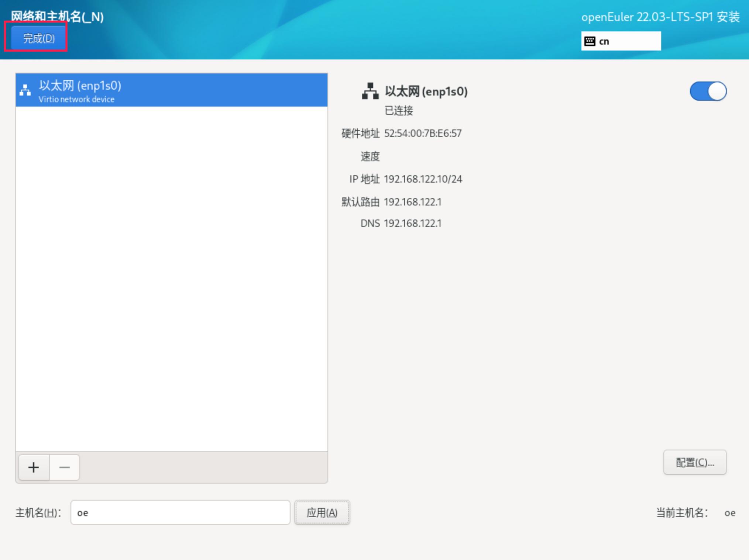749x560 pixels.
Task: Toggle the enp1s0 Ethernet connection switch
Action: pyautogui.click(x=708, y=91)
